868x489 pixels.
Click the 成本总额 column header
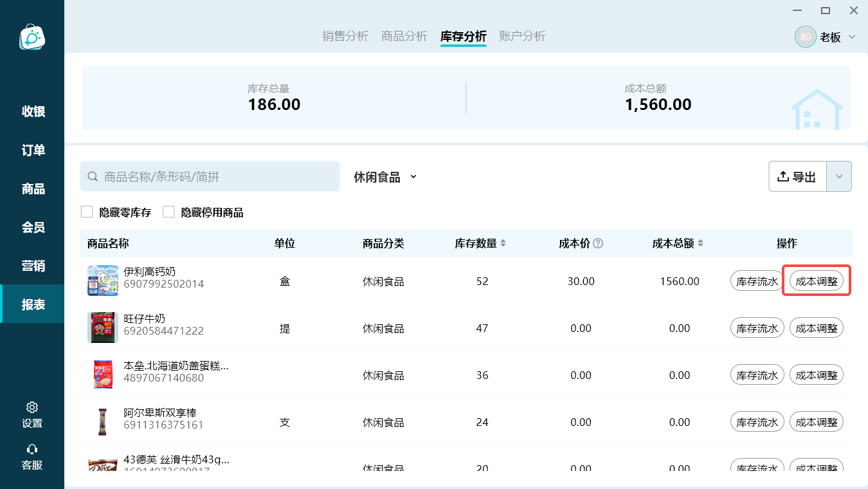coord(673,243)
